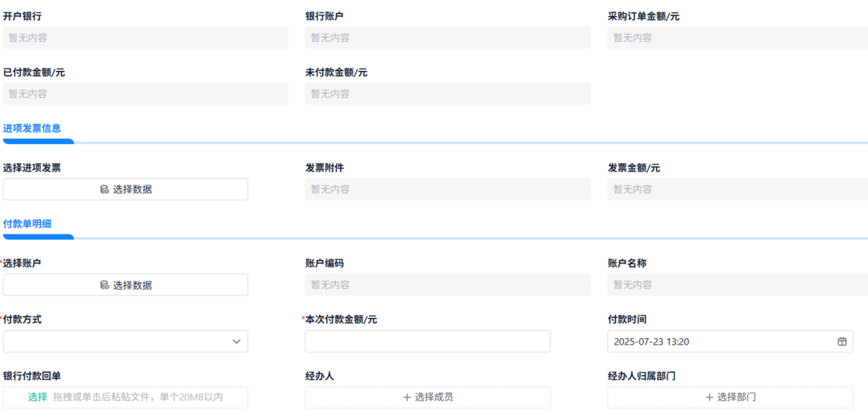Click the plus icon beside 选择部门
The width and height of the screenshot is (868, 414).
(x=709, y=397)
